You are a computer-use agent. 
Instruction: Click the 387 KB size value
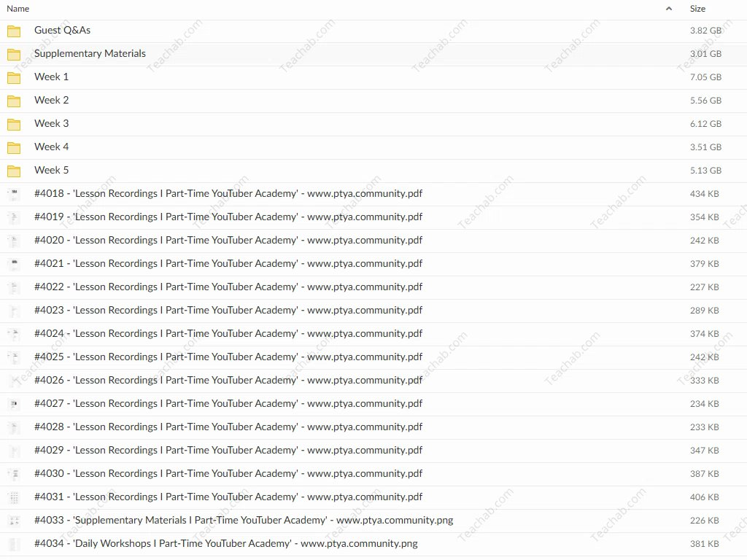coord(704,474)
